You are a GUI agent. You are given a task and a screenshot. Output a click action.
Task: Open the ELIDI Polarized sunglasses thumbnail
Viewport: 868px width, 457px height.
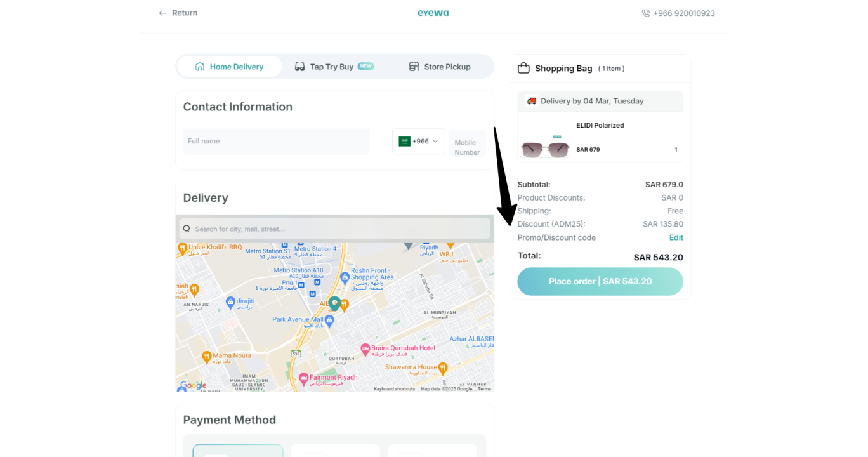tap(545, 149)
